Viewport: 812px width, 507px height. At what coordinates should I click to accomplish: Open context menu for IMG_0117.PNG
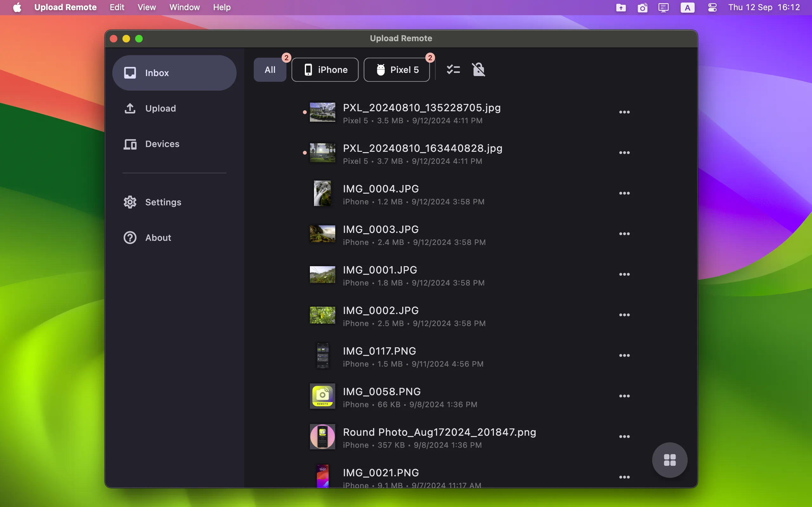click(x=624, y=356)
